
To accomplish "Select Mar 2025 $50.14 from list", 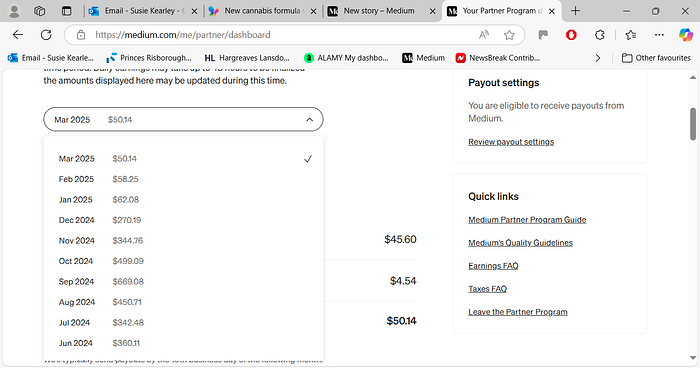I will pyautogui.click(x=183, y=159).
